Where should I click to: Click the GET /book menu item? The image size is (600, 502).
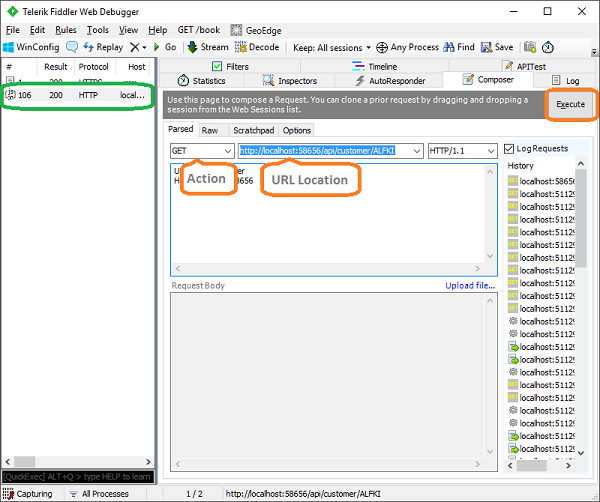click(199, 30)
